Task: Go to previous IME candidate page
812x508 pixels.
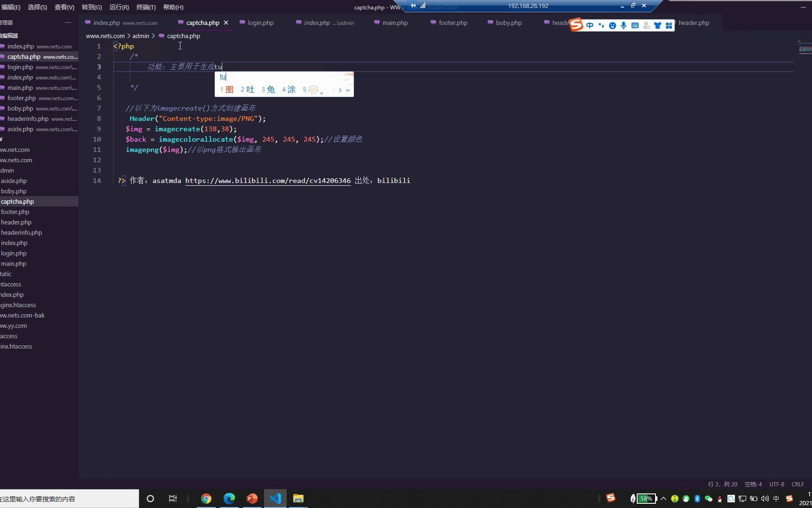Action: [x=334, y=90]
